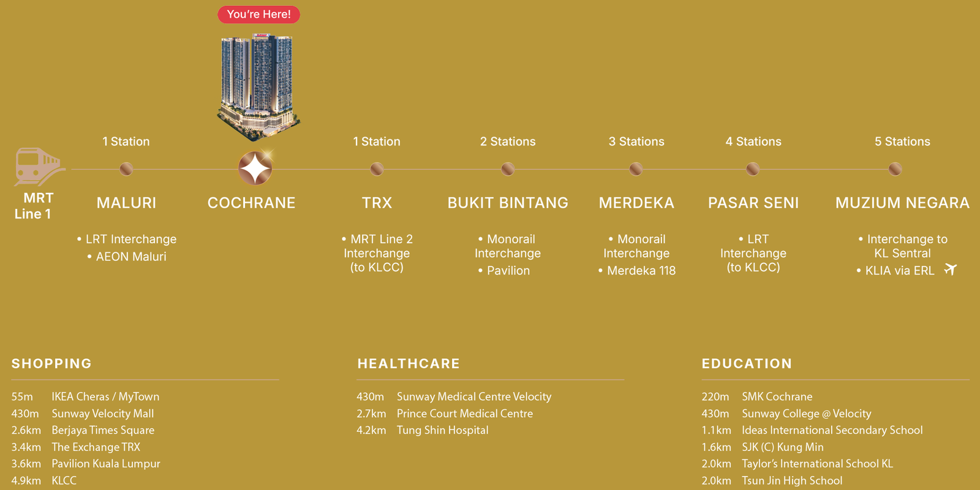The image size is (980, 490).
Task: Click the 4 Stations label
Action: [753, 141]
